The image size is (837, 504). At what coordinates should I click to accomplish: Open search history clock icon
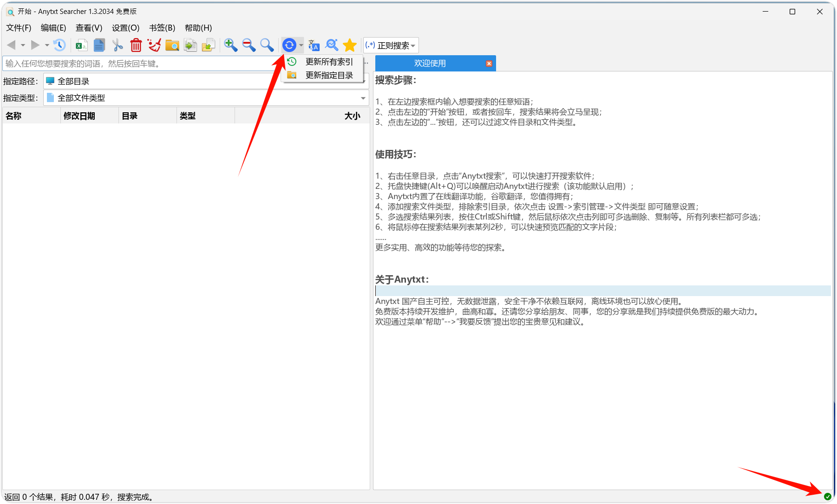point(59,45)
